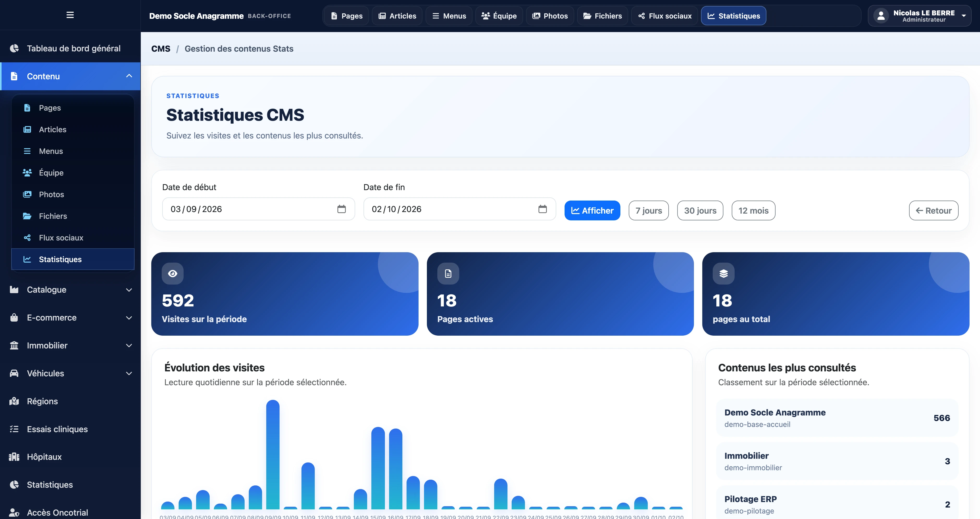980x519 pixels.
Task: Open Menus in the Contenu submenu
Action: 73,151
